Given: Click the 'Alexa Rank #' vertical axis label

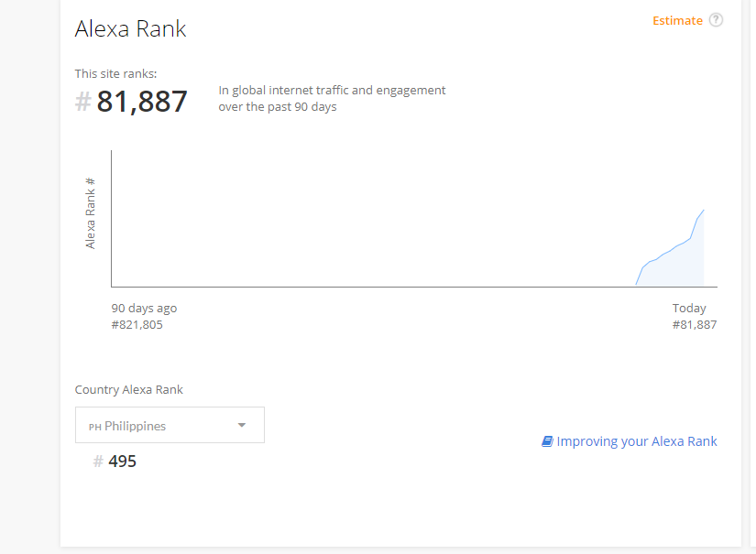Looking at the screenshot, I should pyautogui.click(x=90, y=213).
